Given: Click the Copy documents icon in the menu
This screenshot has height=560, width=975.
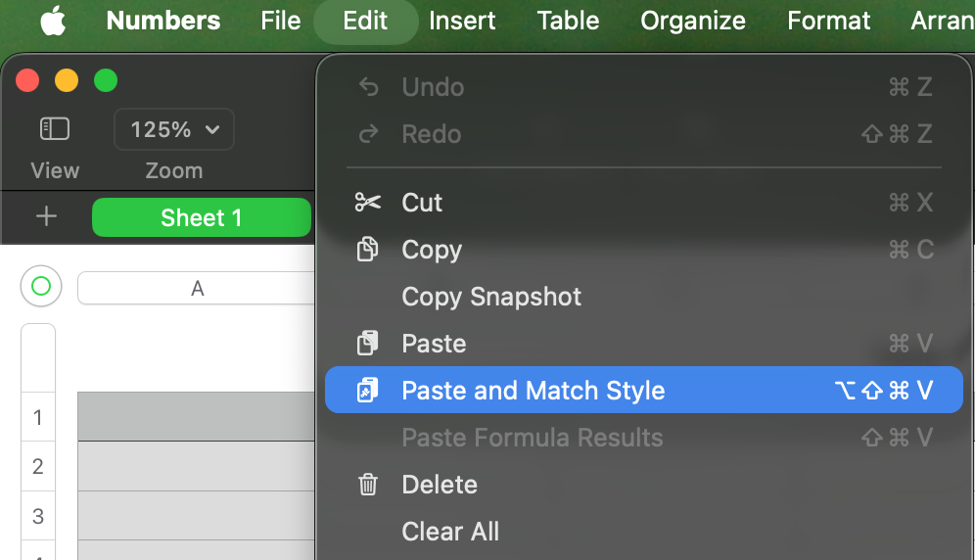Looking at the screenshot, I should point(368,250).
